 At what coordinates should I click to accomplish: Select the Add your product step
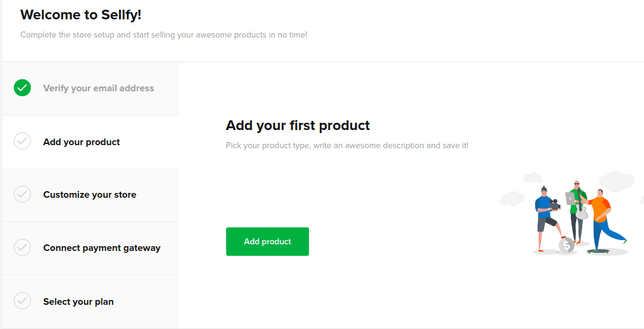point(90,142)
